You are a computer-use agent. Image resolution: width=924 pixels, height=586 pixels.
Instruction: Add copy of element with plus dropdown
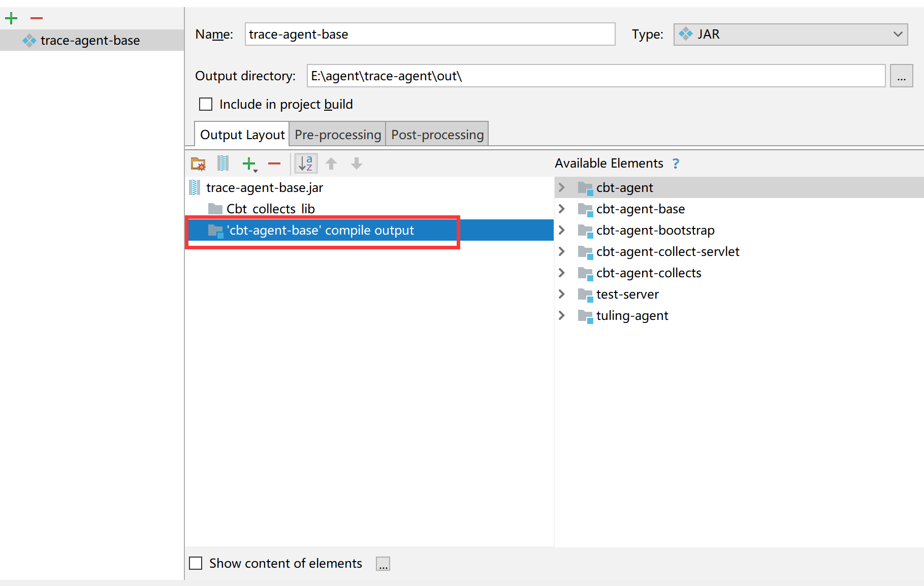click(249, 164)
